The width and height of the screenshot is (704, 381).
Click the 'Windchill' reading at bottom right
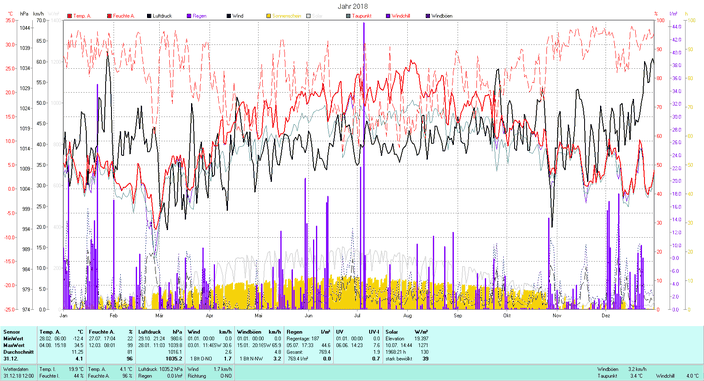tap(678, 376)
